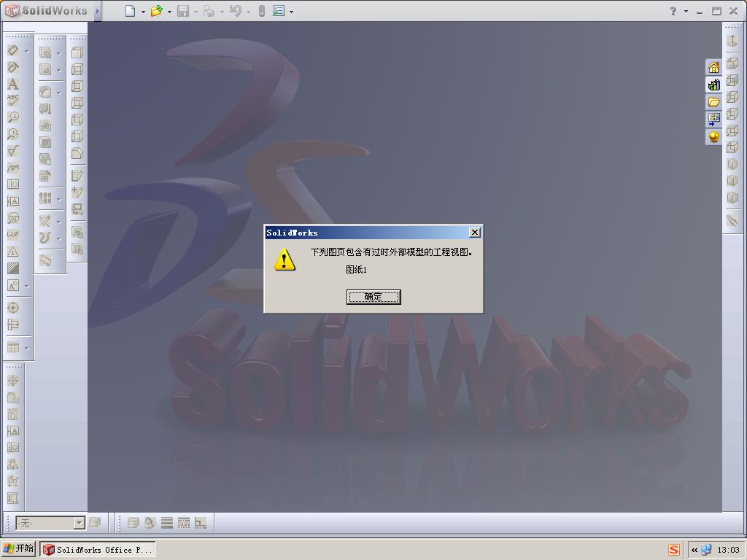The height and width of the screenshot is (560, 747).
Task: Click the New document icon
Action: (x=130, y=11)
